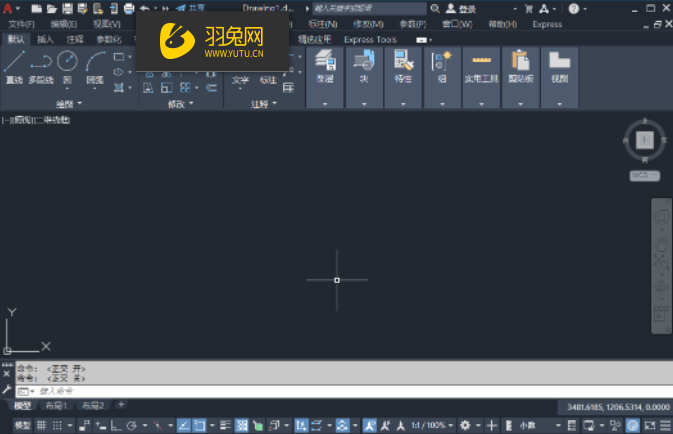
Task: Expand the Clipboard panel dropdown arrow
Action: pyautogui.click(x=521, y=104)
